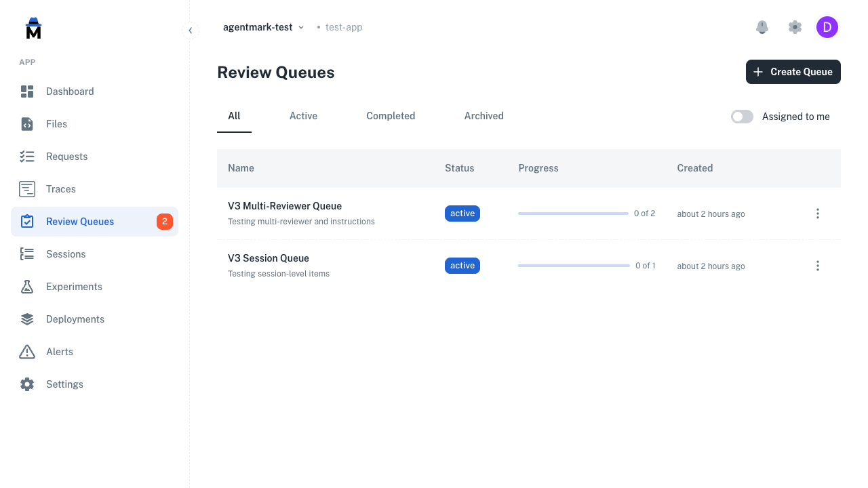This screenshot has width=868, height=488.
Task: Open the notifications bell icon
Action: point(762,27)
